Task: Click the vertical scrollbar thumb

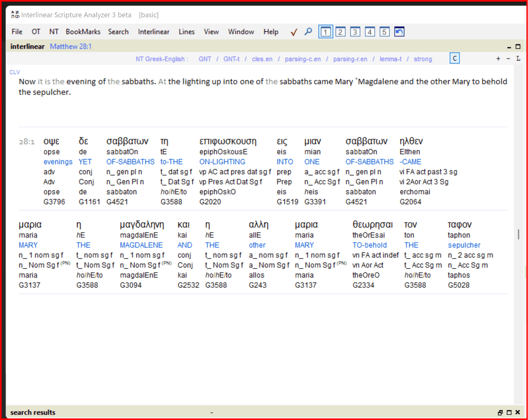Action: (x=518, y=234)
